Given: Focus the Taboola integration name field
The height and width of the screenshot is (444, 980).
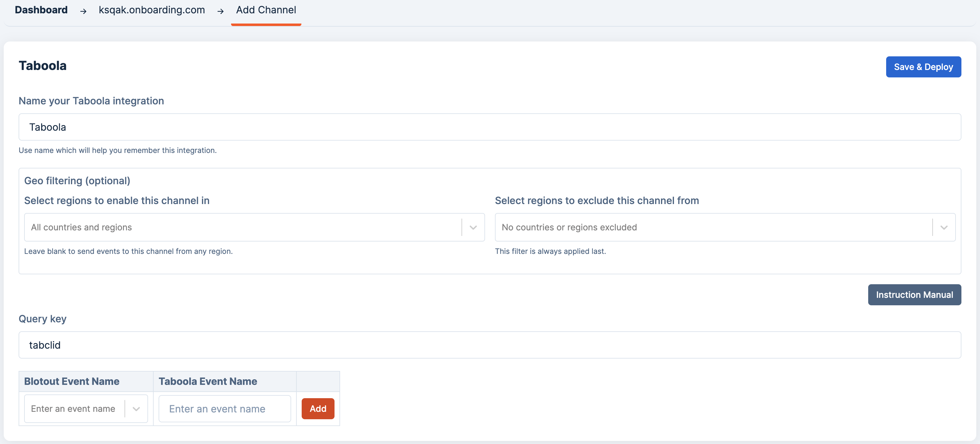Looking at the screenshot, I should (x=489, y=127).
